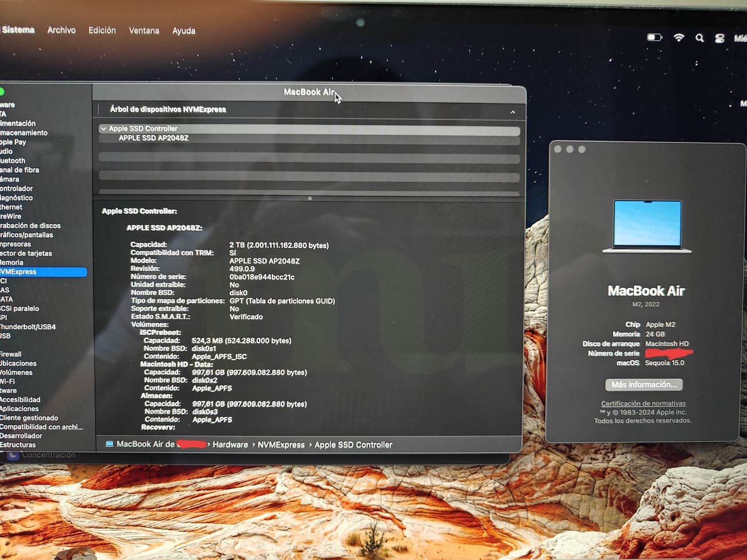Click Hardware in the path bar
The image size is (747, 560).
[230, 445]
